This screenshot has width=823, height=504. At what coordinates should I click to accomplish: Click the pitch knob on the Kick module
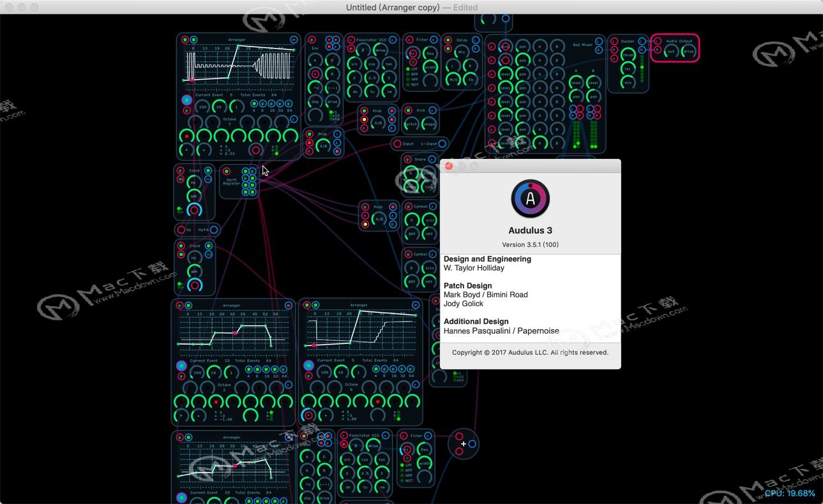(412, 124)
